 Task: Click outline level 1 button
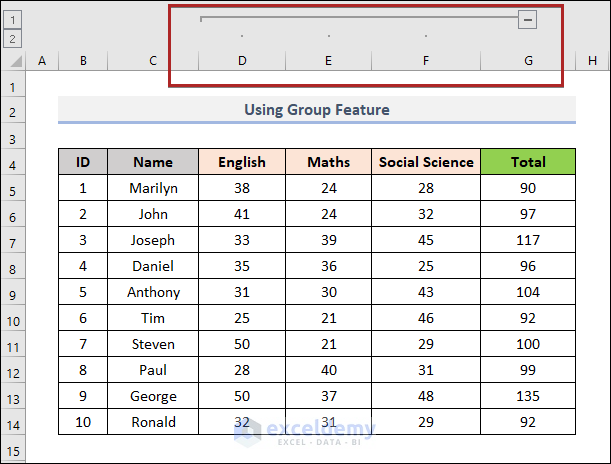click(13, 19)
